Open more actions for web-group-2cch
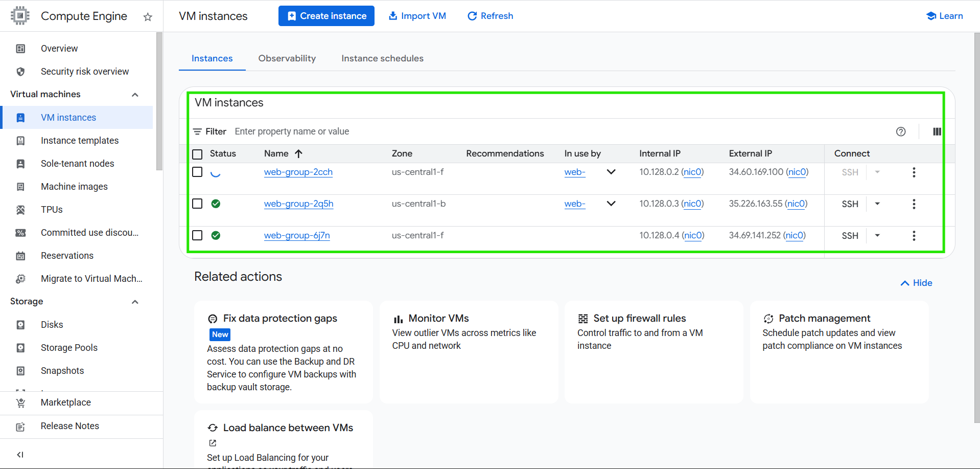The height and width of the screenshot is (469, 980). tap(914, 172)
